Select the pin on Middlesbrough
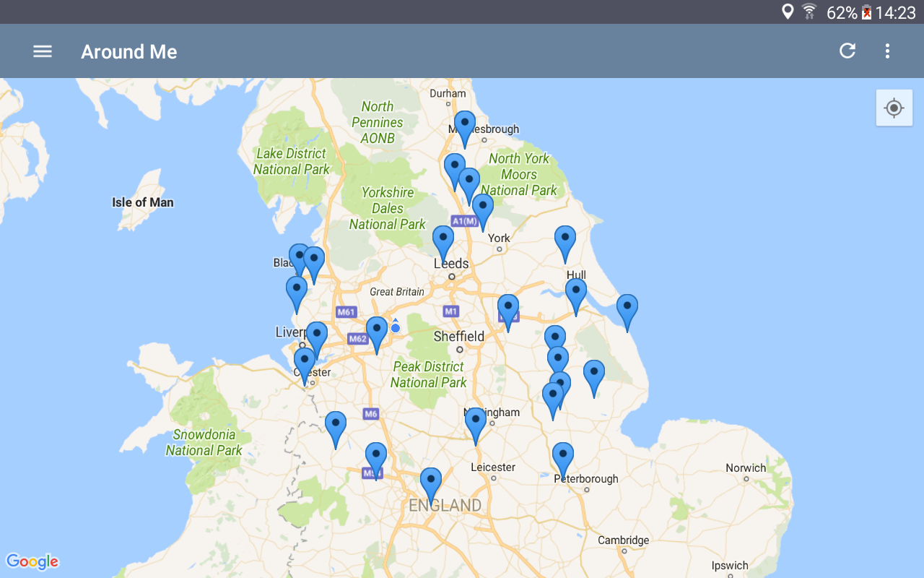The width and height of the screenshot is (924, 578). (x=465, y=129)
